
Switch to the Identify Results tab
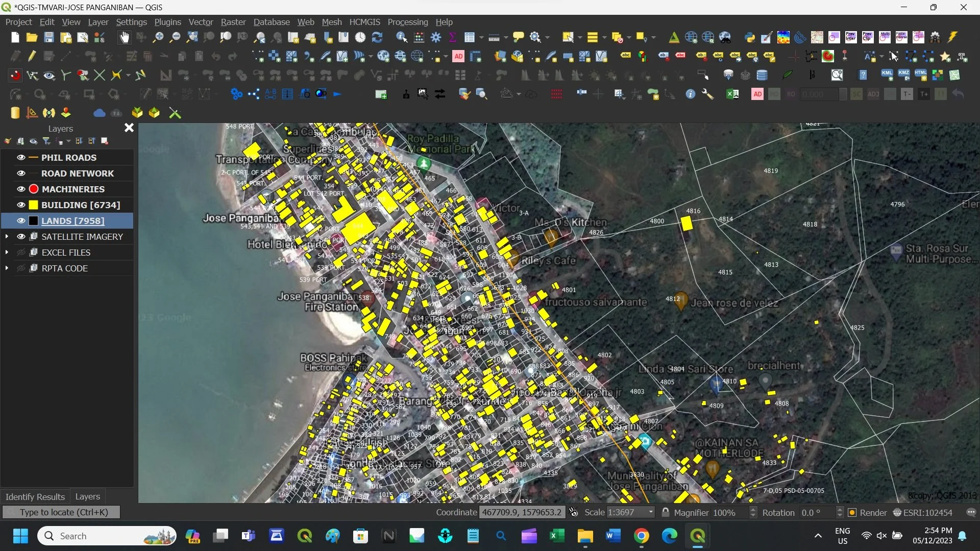point(35,496)
